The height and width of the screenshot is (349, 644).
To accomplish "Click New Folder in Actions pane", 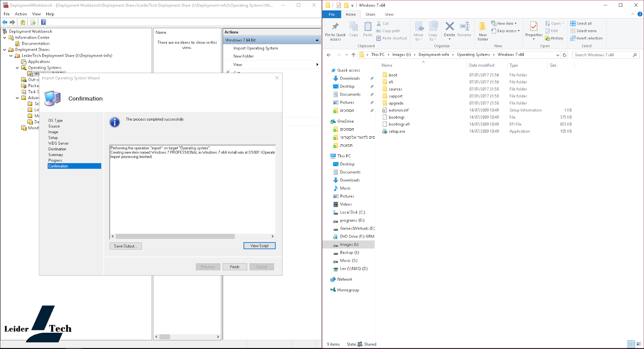I will [244, 56].
